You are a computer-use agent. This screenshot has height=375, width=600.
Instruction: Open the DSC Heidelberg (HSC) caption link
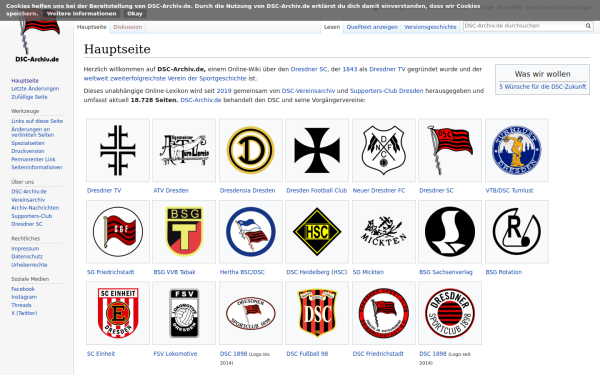(x=316, y=272)
